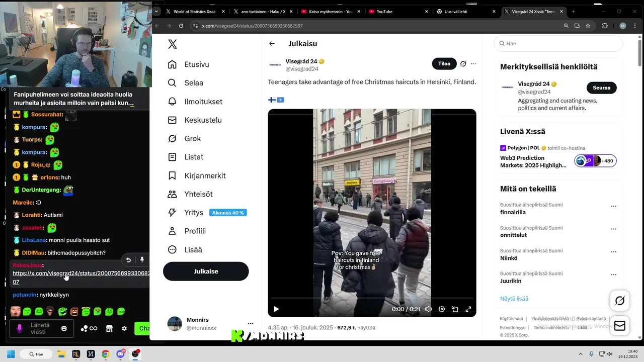Open Discord from taskbar
Image resolution: width=644 pixels, height=362 pixels.
click(x=120, y=354)
